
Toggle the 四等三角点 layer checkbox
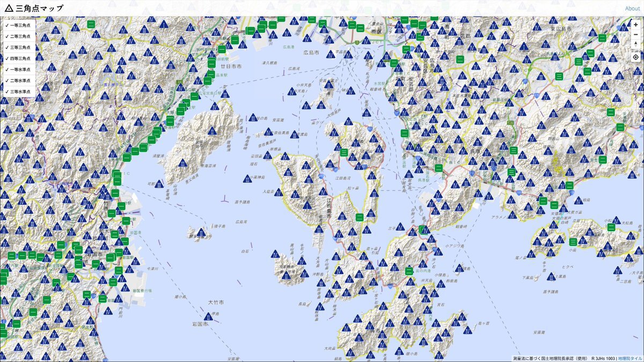(x=18, y=58)
